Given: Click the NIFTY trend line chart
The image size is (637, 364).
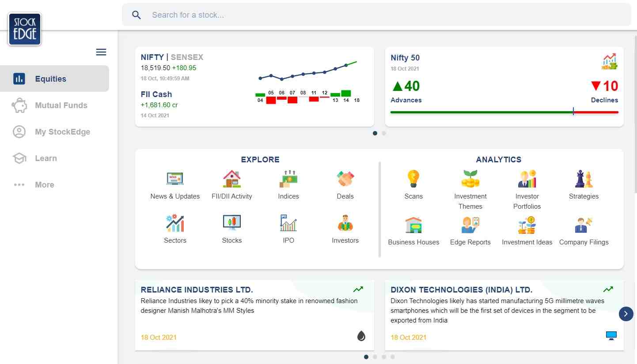Looking at the screenshot, I should tap(308, 71).
